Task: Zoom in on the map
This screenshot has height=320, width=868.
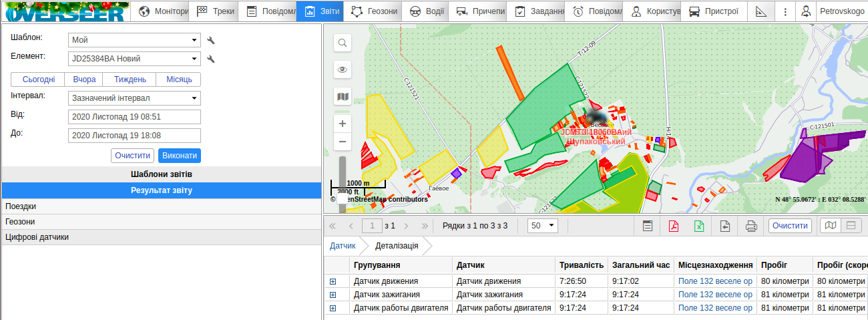Action: [x=343, y=124]
